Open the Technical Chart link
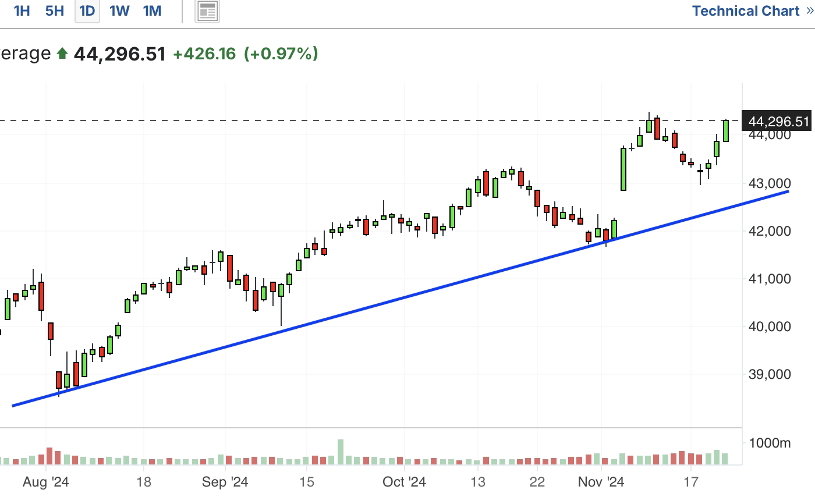The image size is (815, 504). [753, 11]
